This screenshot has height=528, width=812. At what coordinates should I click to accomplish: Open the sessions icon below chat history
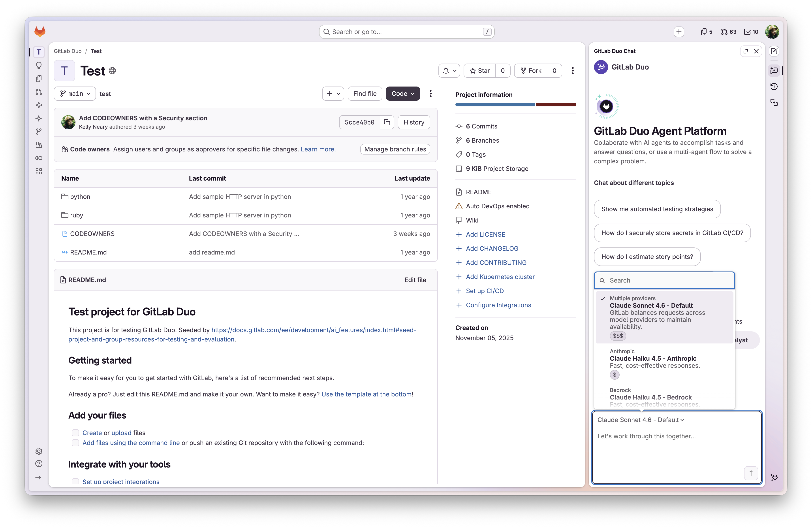pos(774,102)
